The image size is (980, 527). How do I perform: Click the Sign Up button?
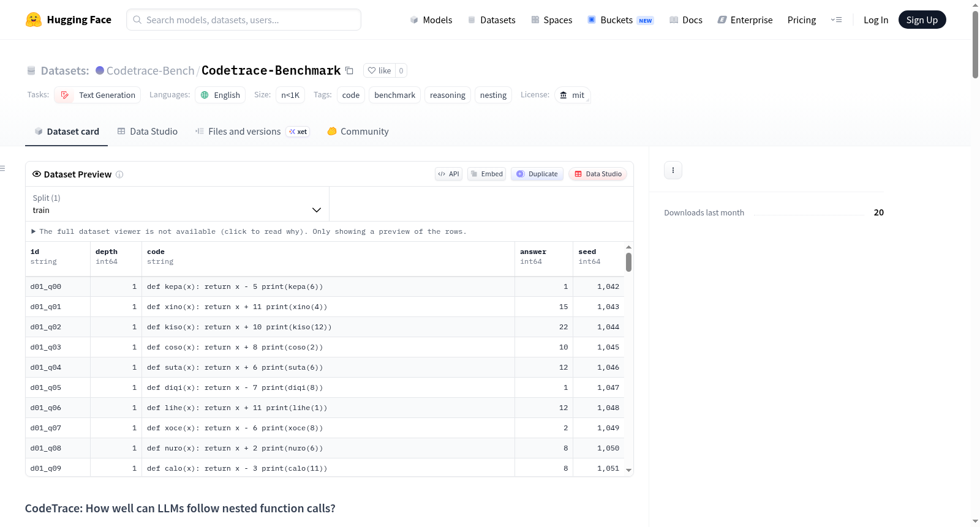pos(922,20)
